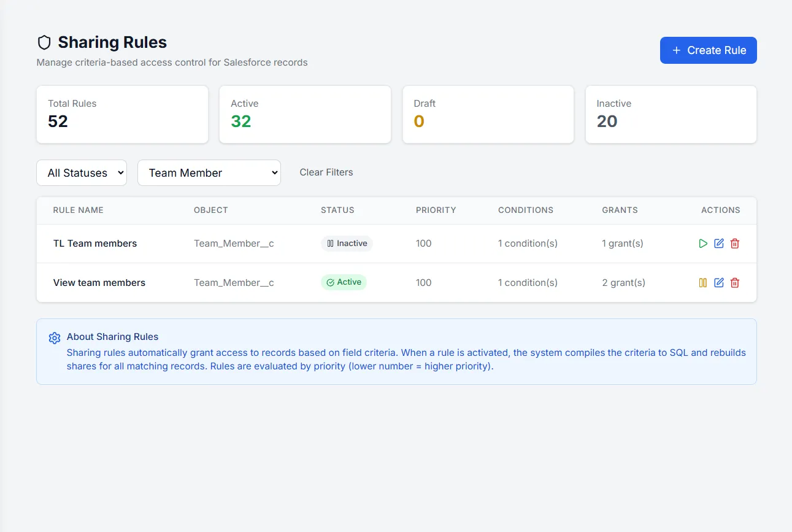Click Team_Member__c in TL Team members row
792x532 pixels.
[x=234, y=244]
